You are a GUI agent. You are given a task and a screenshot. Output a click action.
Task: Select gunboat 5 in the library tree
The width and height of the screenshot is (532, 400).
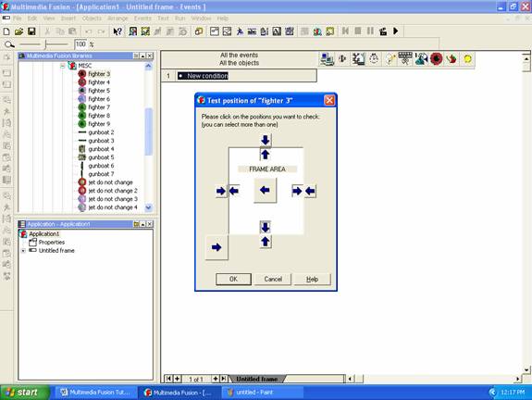(101, 157)
